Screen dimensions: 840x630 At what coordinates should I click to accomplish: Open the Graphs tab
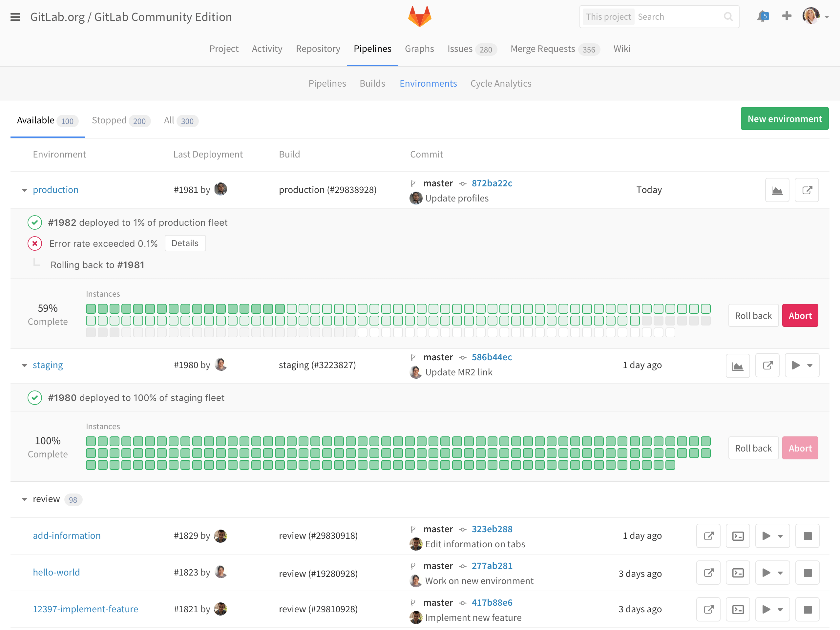pos(419,49)
